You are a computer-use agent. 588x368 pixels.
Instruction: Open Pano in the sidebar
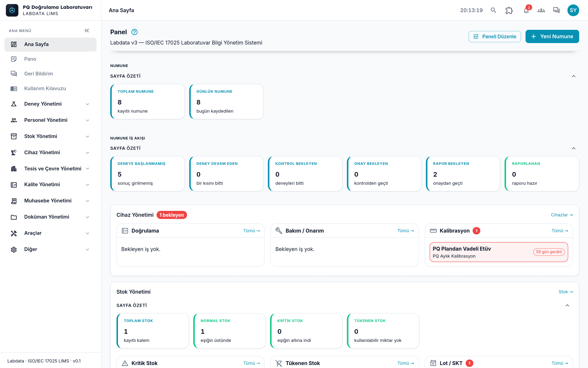(51, 59)
